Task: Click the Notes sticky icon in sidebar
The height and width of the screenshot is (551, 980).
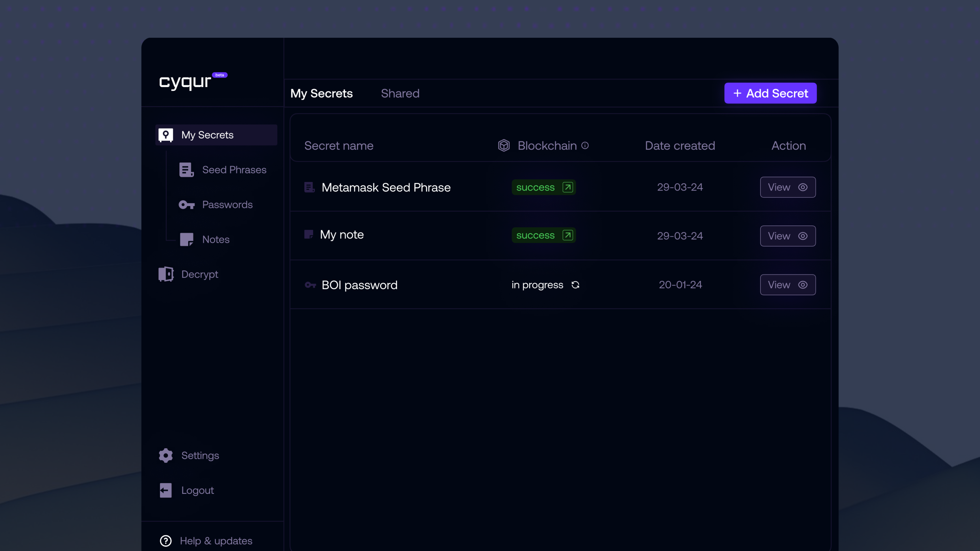Action: 186,239
